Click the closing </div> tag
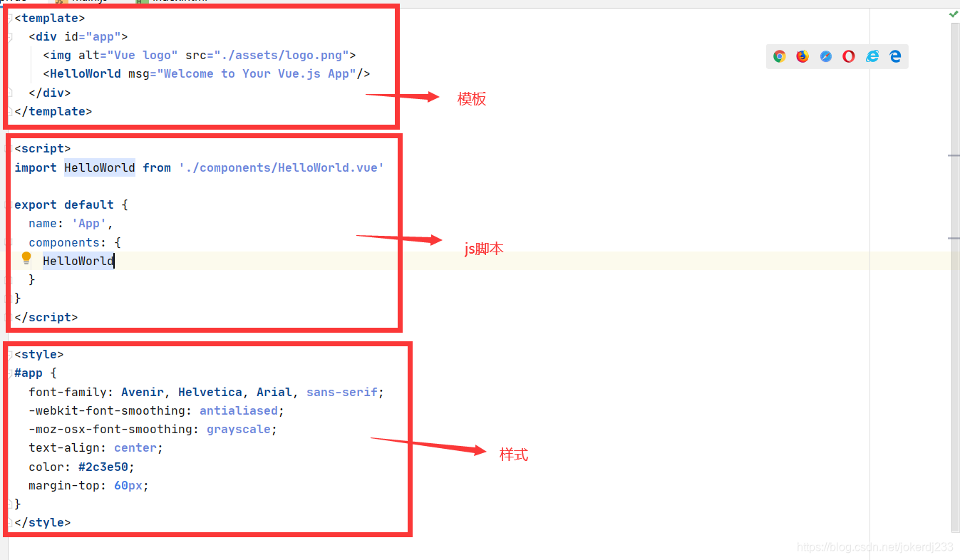960x560 pixels. click(50, 93)
